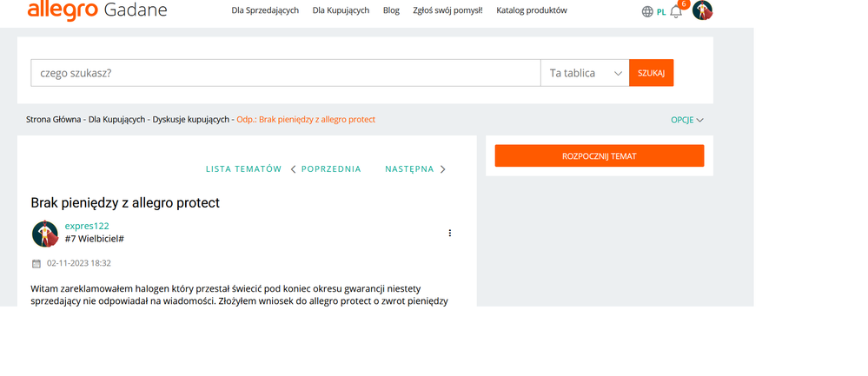Click into the czego szukasz search field
Viewport: 868px width, 376px height.
(285, 73)
